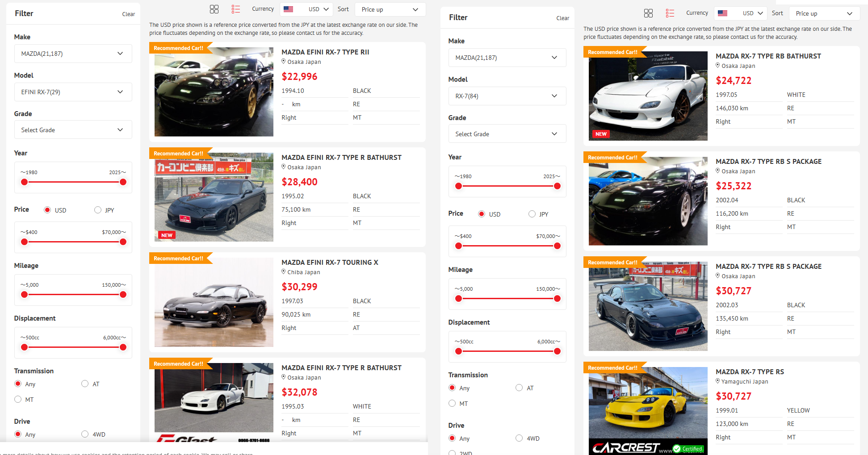Open MAZDA RX-7 TYPE RS listing
Viewport: 868px width, 455px height.
point(750,372)
